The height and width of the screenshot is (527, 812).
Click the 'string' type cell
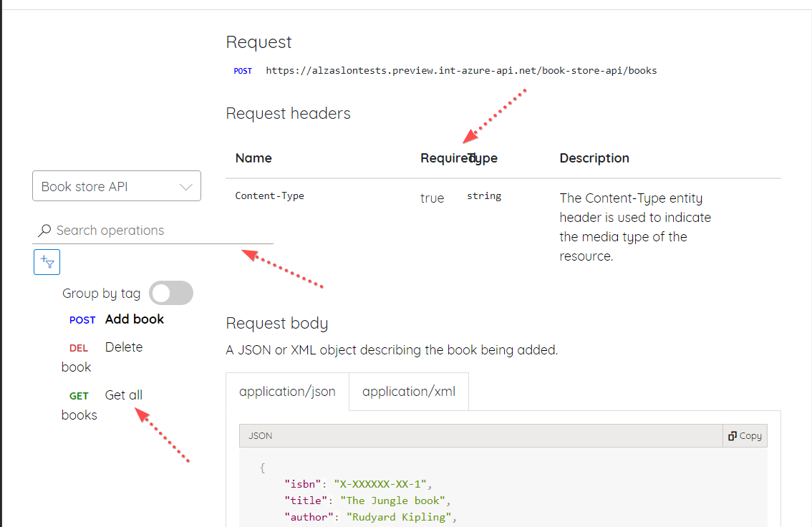[484, 196]
